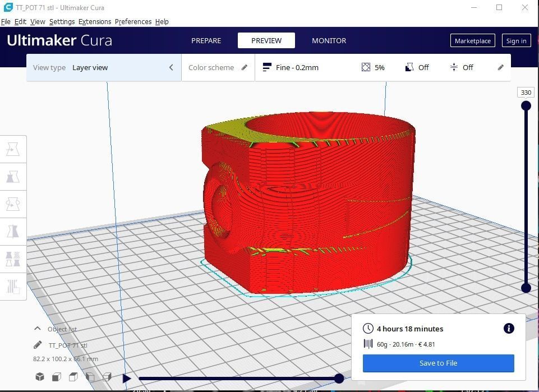
Task: Click the 82.2 x 100.2 dimensions text
Action: 66,359
